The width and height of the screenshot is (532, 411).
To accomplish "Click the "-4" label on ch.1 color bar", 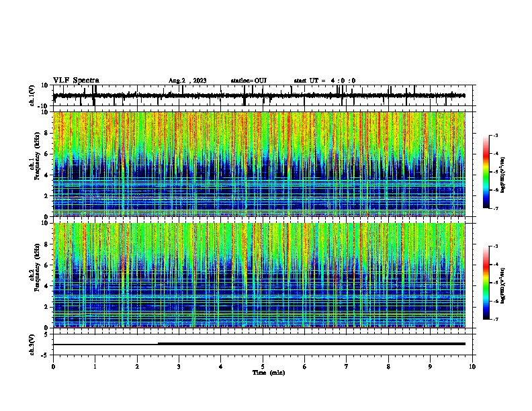I will tap(495, 154).
